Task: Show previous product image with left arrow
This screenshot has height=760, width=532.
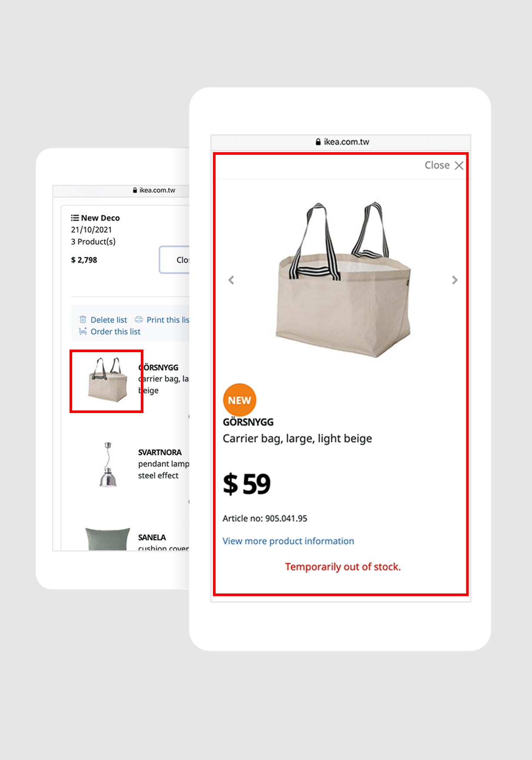Action: click(x=231, y=280)
